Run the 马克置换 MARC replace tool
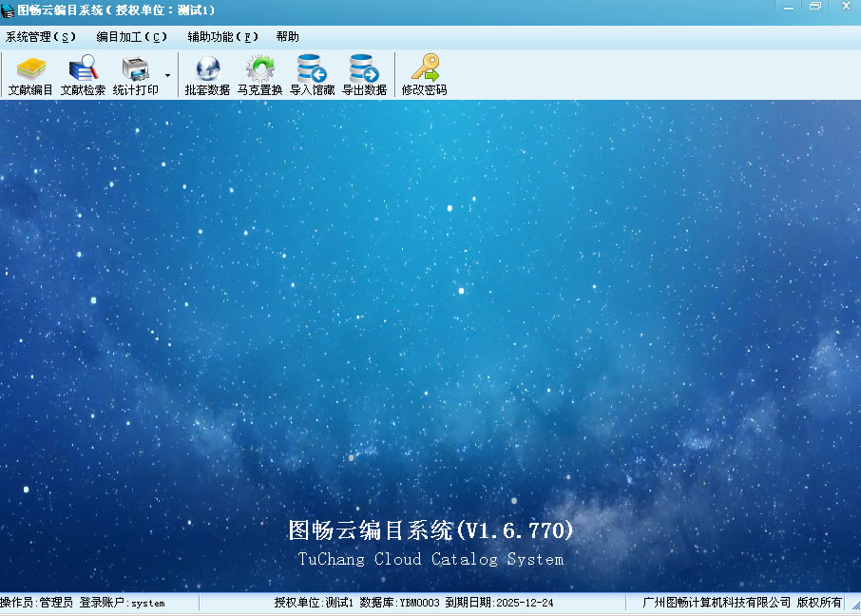Screen dimensions: 861x616 pos(259,75)
